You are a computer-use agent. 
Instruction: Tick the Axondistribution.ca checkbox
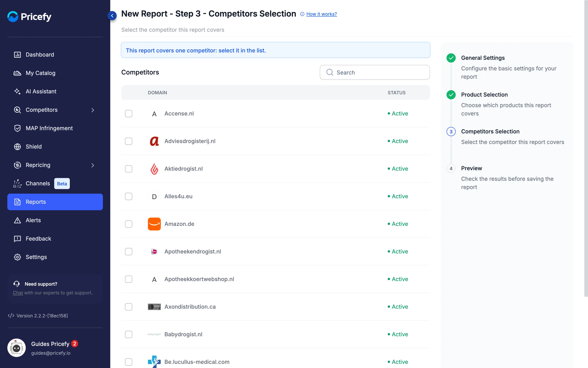pyautogui.click(x=129, y=307)
